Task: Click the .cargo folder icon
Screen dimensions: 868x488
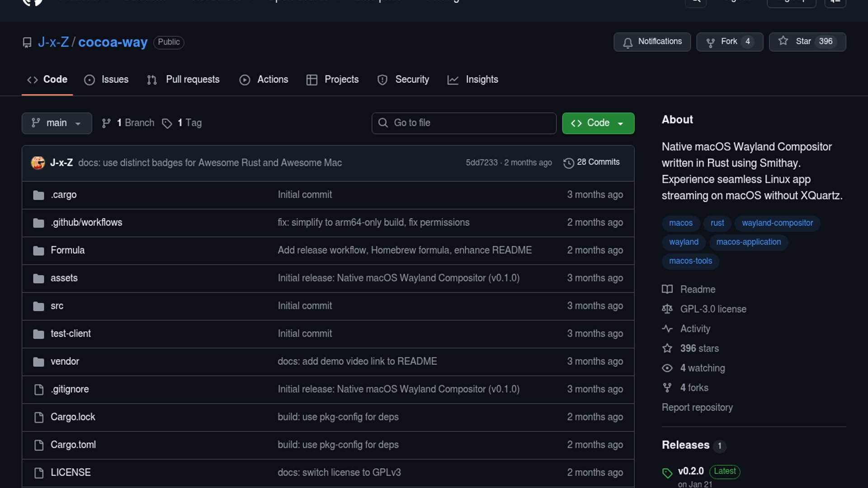Action: click(x=38, y=195)
